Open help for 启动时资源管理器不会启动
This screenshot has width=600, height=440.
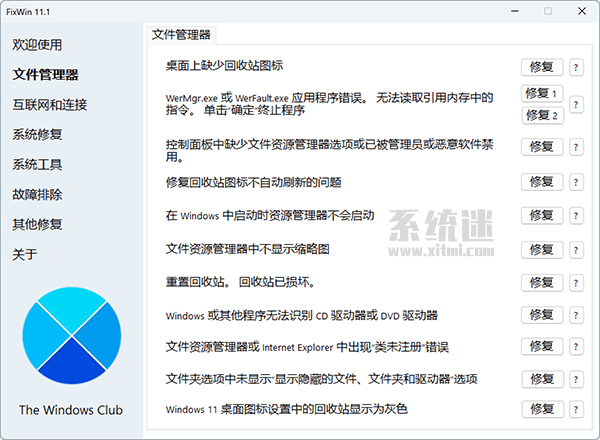[576, 215]
